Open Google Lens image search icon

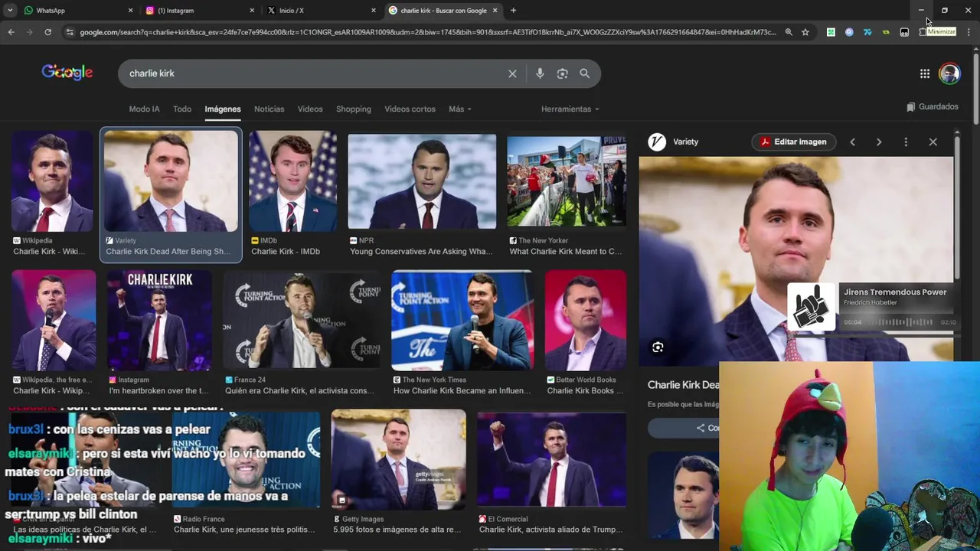[x=562, y=73]
